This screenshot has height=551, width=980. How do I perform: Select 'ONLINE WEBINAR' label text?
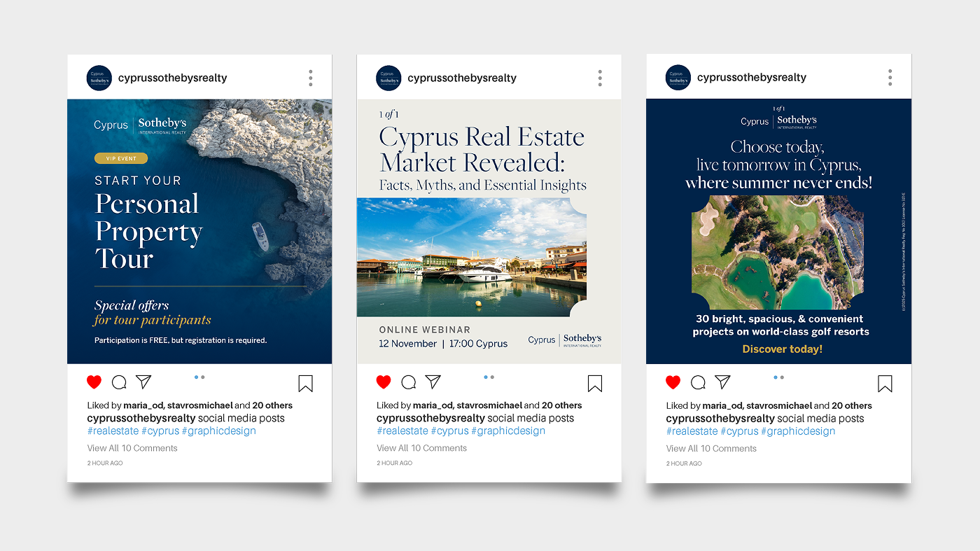tap(425, 329)
